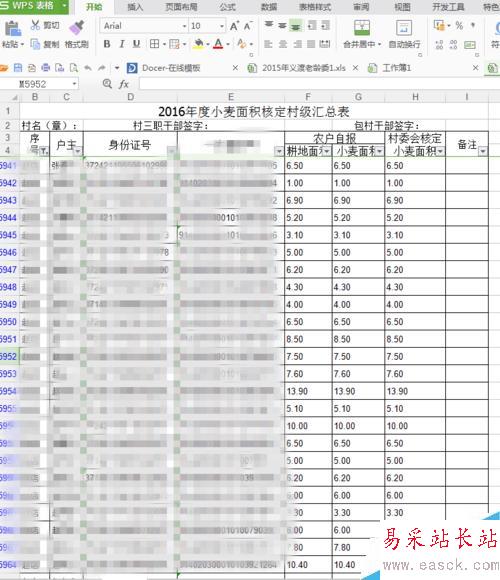Screen dimensions: 500x580
Task: Select row 5952 header
Action: (x=9, y=356)
